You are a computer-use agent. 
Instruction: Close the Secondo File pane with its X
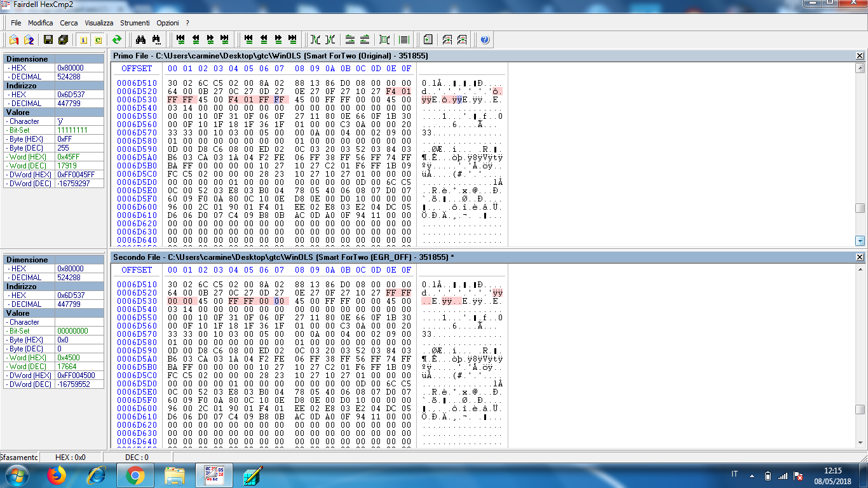860,257
